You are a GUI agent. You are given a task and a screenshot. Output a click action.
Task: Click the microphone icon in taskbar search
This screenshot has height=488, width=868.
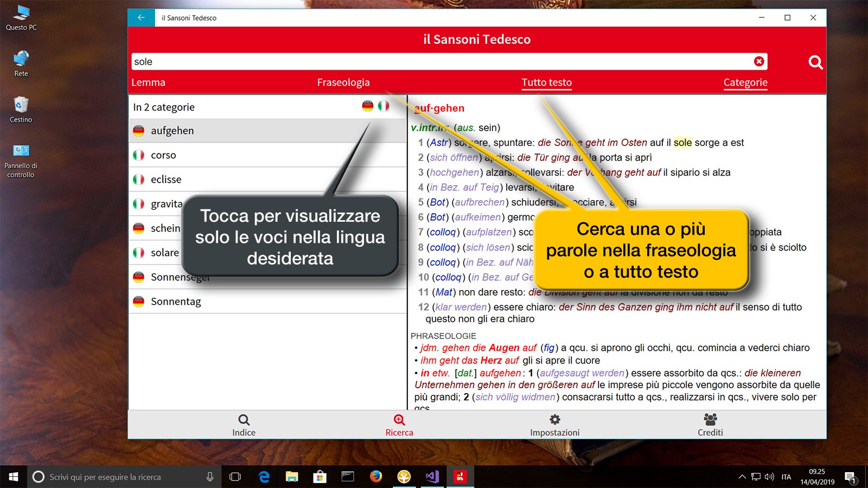(210, 477)
